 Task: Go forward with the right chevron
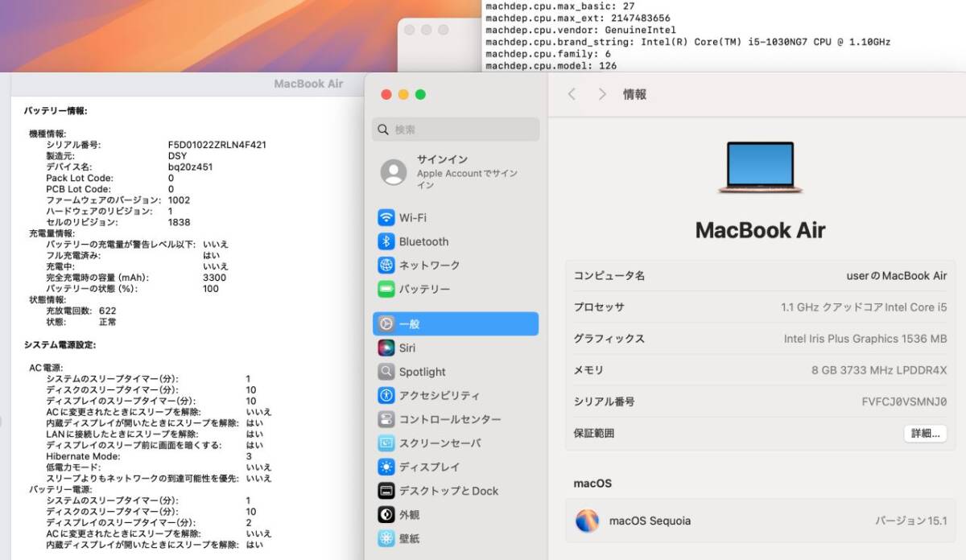602,94
